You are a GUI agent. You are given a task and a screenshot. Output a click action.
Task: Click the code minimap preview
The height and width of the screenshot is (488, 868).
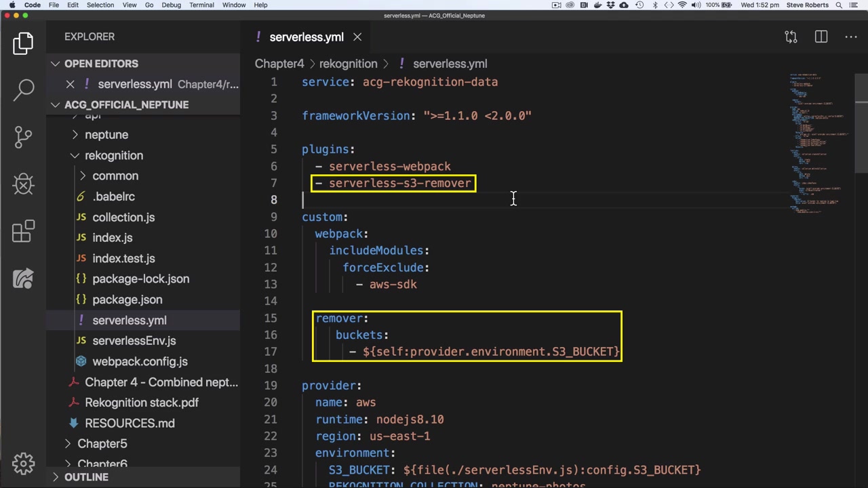(817, 142)
